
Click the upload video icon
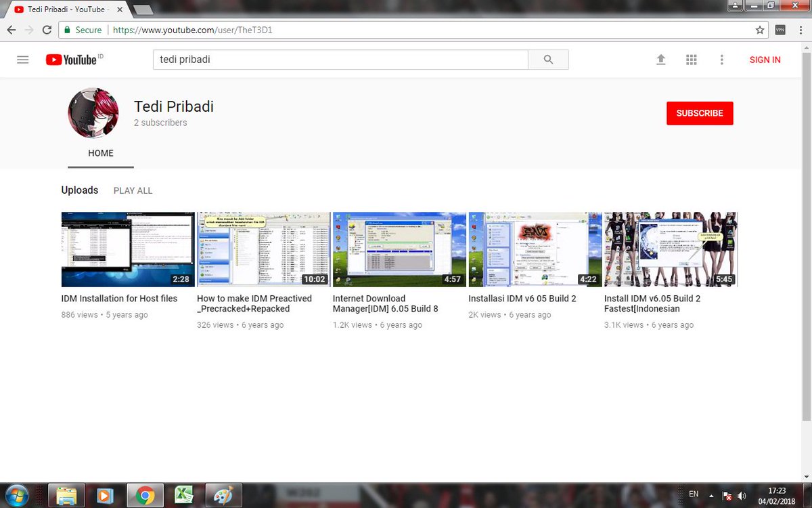click(661, 60)
